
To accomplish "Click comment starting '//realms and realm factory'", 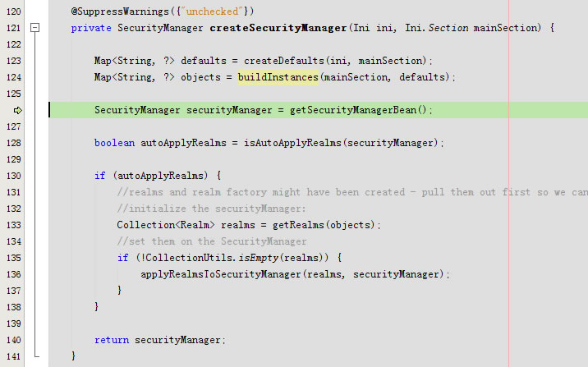I will [x=352, y=192].
